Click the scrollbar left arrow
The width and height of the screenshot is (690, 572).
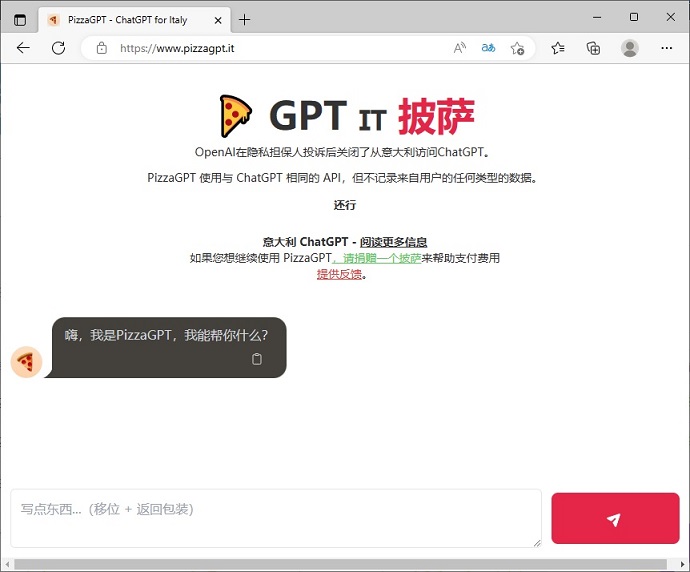pyautogui.click(x=7, y=565)
